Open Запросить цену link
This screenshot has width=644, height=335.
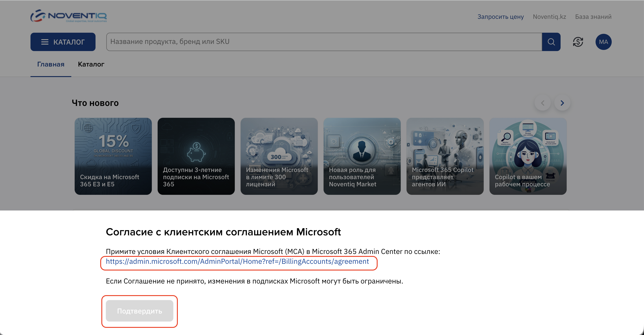click(500, 17)
